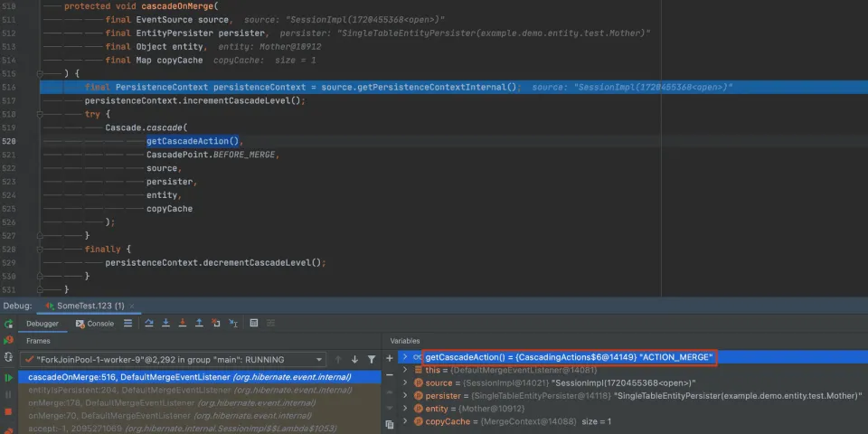Click the threads layout icon beside Console
This screenshot has height=434, width=868.
point(127,324)
